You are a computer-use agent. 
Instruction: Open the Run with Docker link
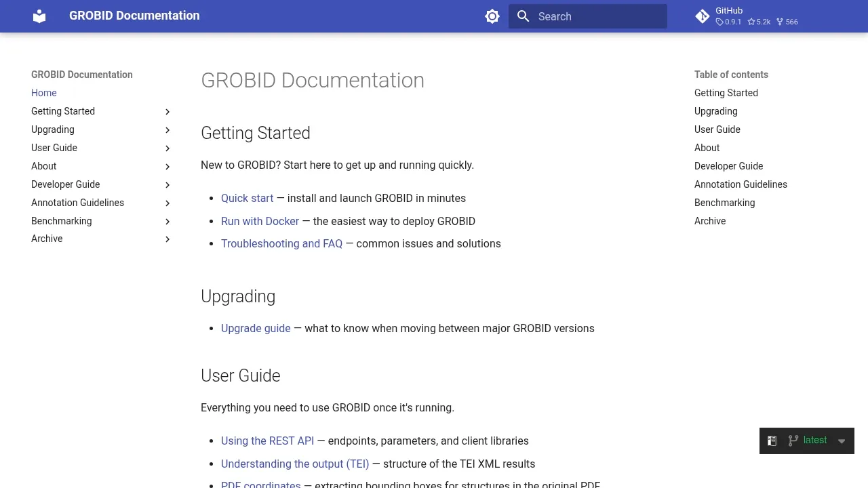[260, 221]
